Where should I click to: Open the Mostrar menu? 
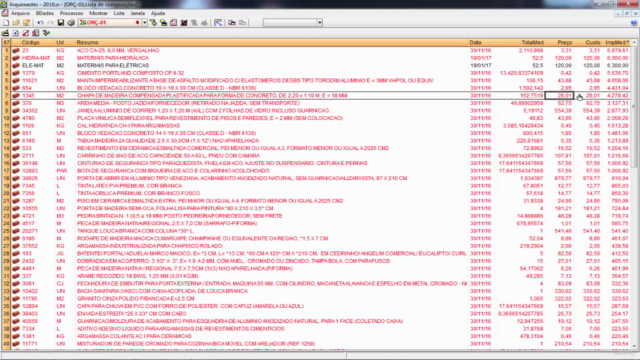98,13
